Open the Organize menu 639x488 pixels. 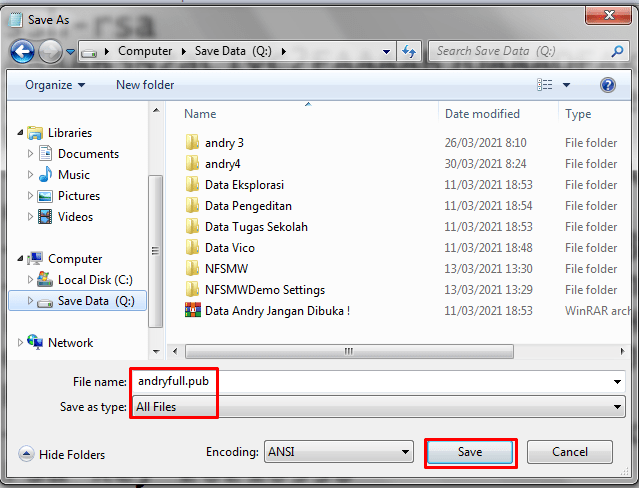point(55,85)
